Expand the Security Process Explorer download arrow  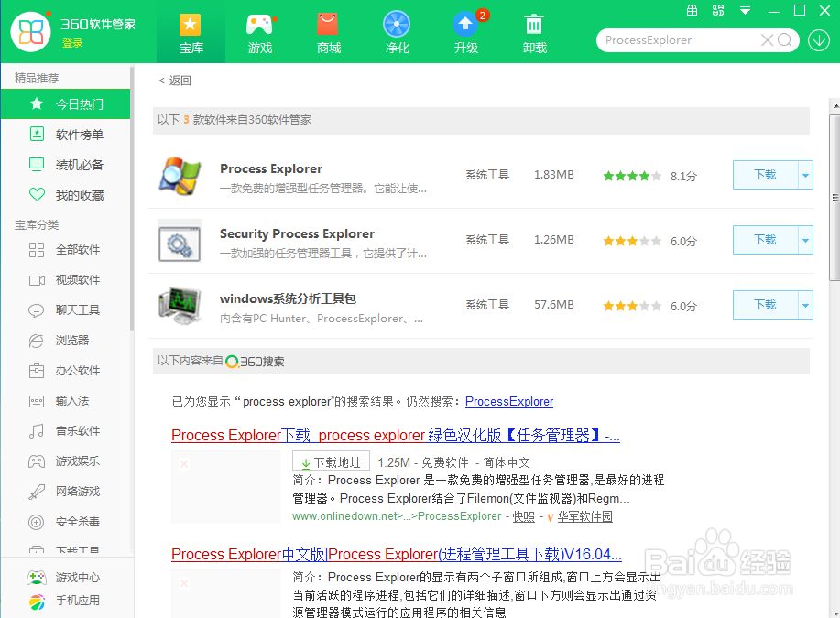pyautogui.click(x=805, y=240)
